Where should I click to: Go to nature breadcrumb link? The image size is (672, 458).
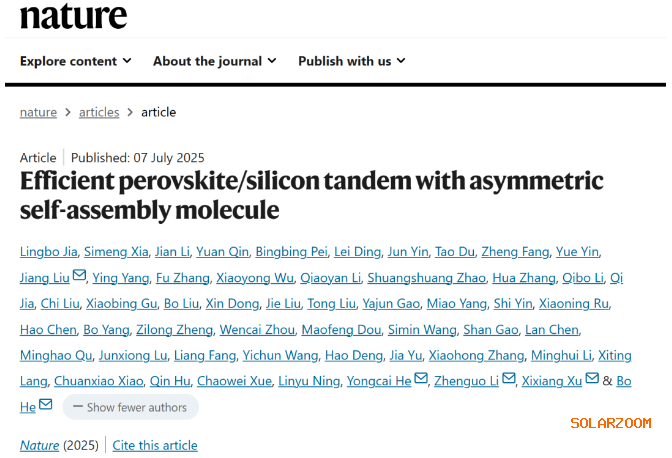pyautogui.click(x=38, y=112)
